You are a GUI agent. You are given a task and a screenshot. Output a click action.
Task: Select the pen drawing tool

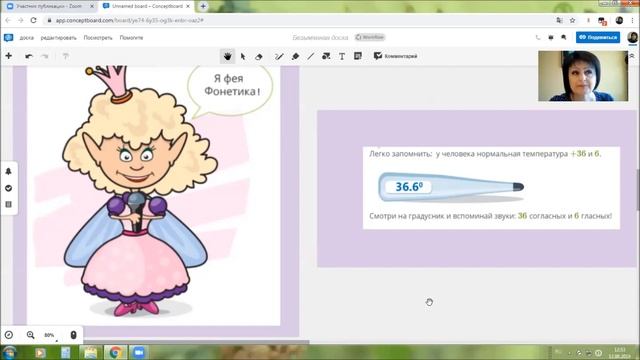[279, 56]
